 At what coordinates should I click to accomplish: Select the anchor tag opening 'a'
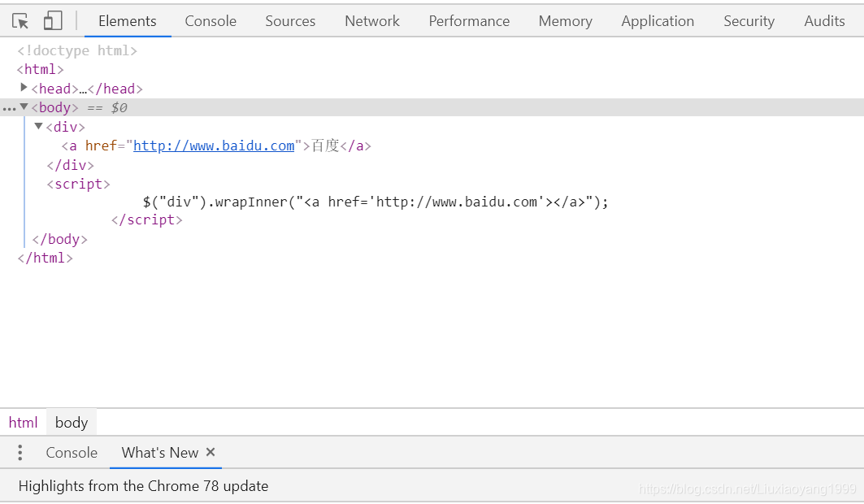coord(72,146)
